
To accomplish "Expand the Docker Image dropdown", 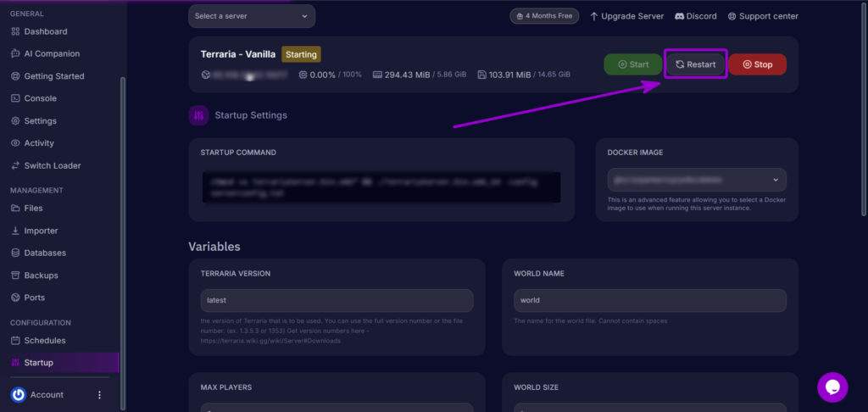I will tap(697, 180).
